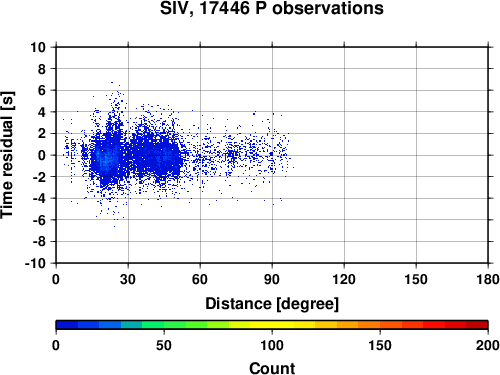This screenshot has height=375, width=500.
Task: Click the y-axis tick label '6'
Action: pyautogui.click(x=42, y=90)
